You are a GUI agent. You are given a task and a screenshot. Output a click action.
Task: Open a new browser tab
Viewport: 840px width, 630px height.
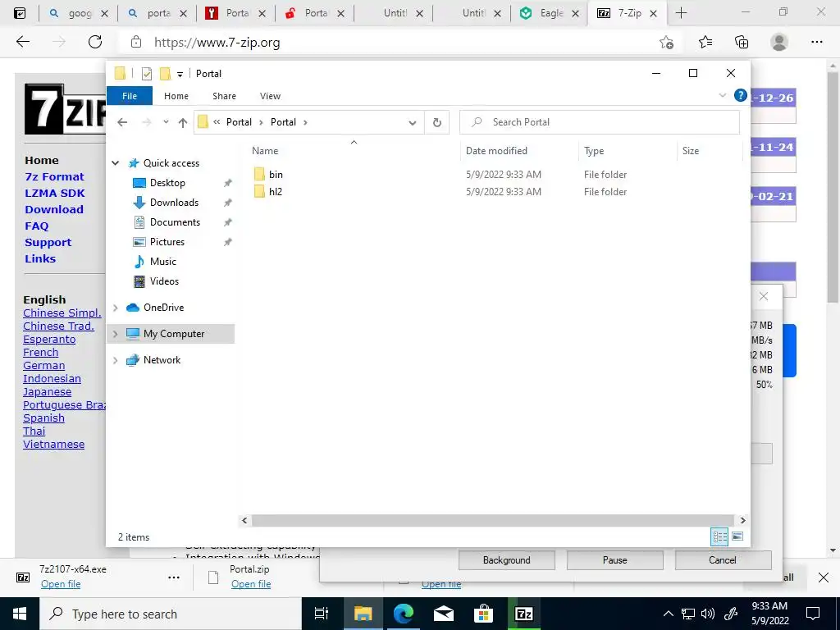pos(681,13)
